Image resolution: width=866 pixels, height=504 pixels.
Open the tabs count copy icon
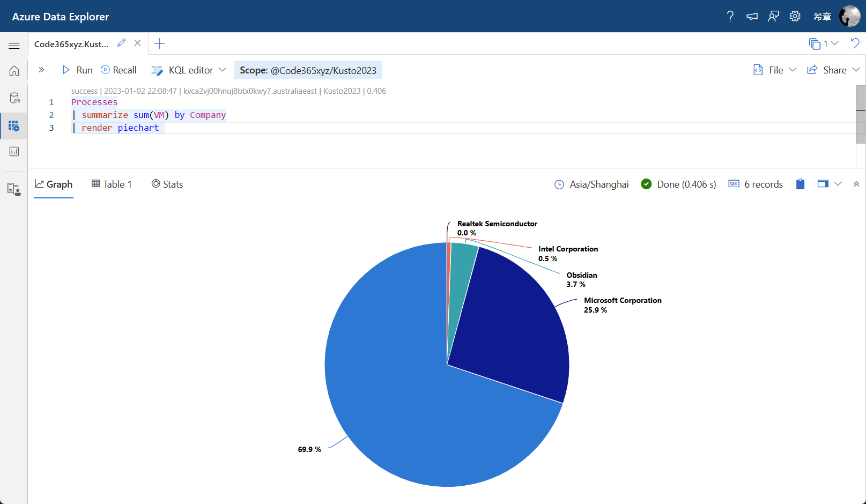[815, 43]
